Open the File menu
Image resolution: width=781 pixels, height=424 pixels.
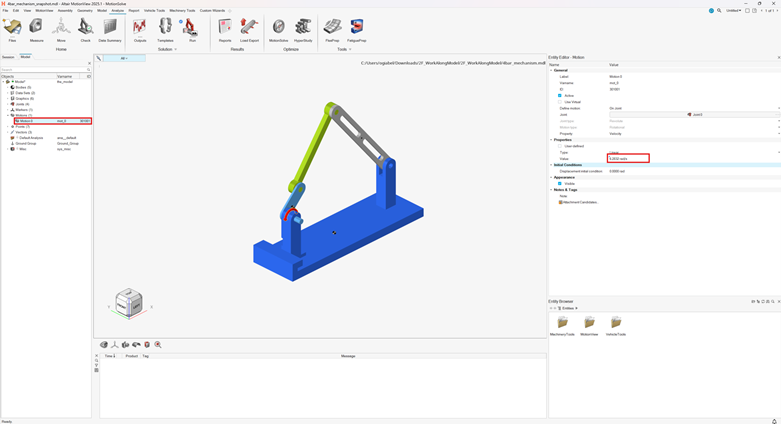(5, 10)
